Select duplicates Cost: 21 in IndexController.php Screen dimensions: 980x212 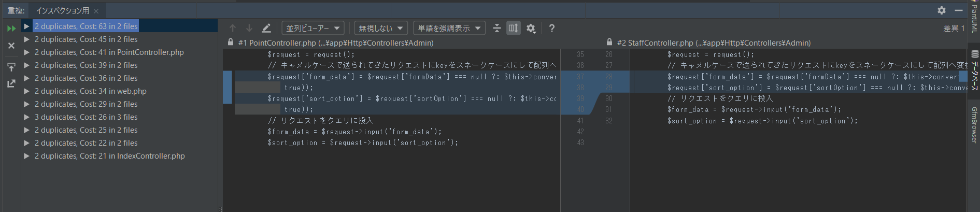point(109,156)
